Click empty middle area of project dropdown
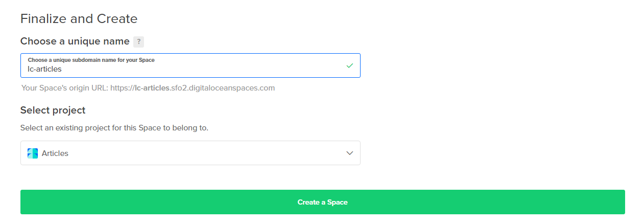The width and height of the screenshot is (644, 224). pos(204,153)
